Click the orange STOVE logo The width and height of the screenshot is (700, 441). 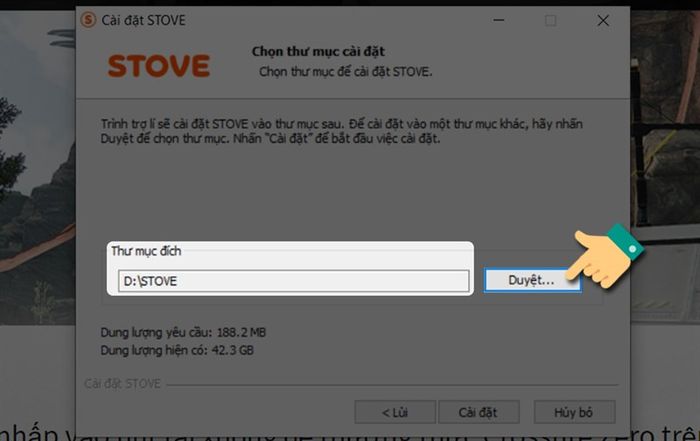159,66
